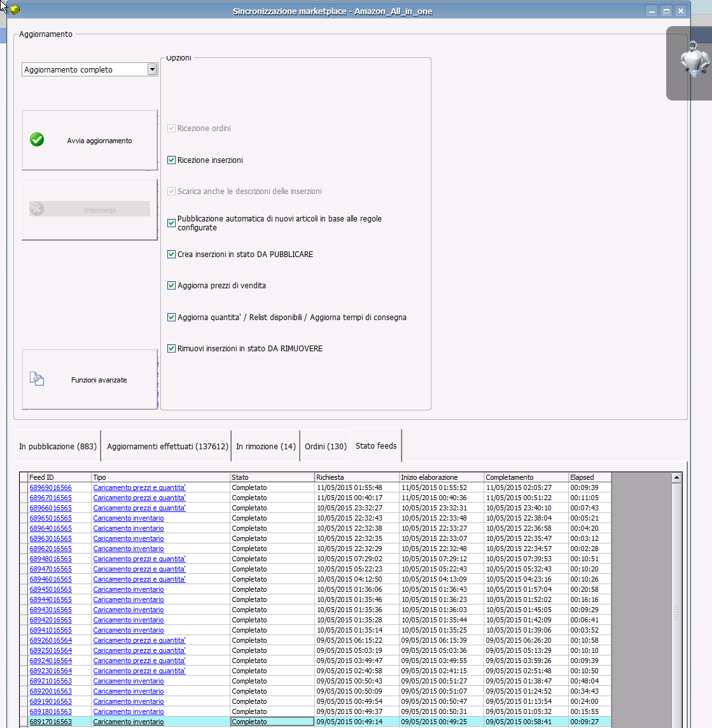Switch to In pubblicazione (883) tab

point(57,447)
